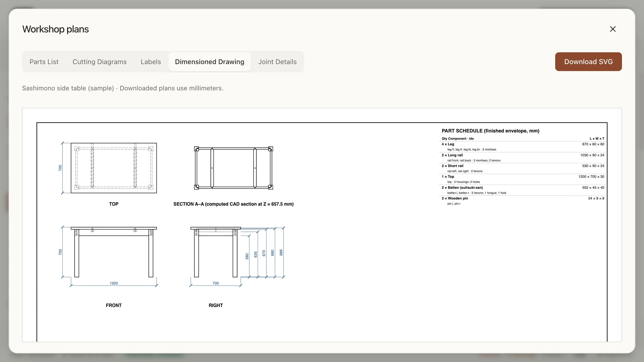Click the 'pin.l, pin.r' ids text
Screen dimensions: 644x362
(x=454, y=204)
